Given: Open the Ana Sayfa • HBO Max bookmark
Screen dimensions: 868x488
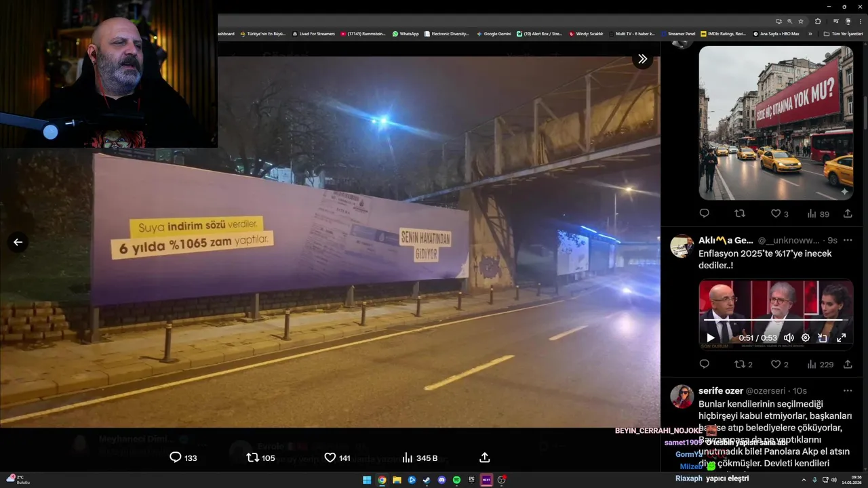Looking at the screenshot, I should coord(776,33).
